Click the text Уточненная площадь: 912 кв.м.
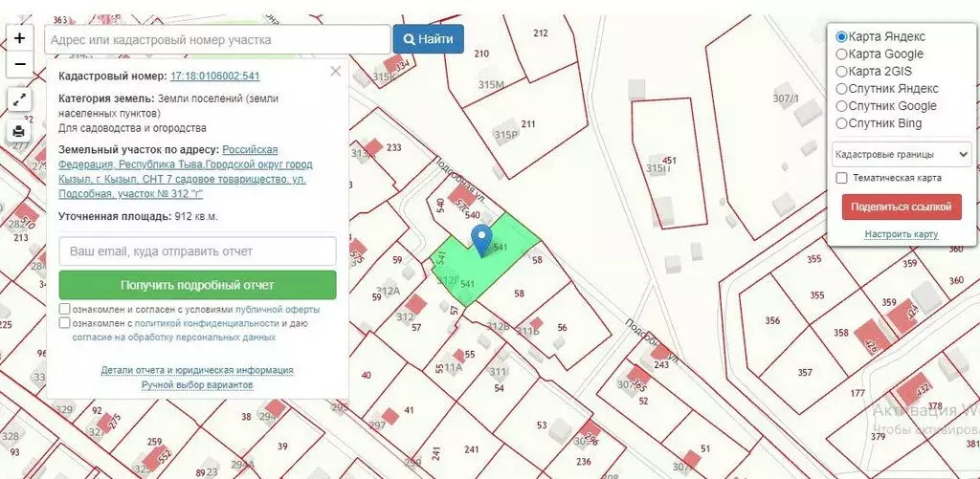Image resolution: width=980 pixels, height=479 pixels. 138,217
